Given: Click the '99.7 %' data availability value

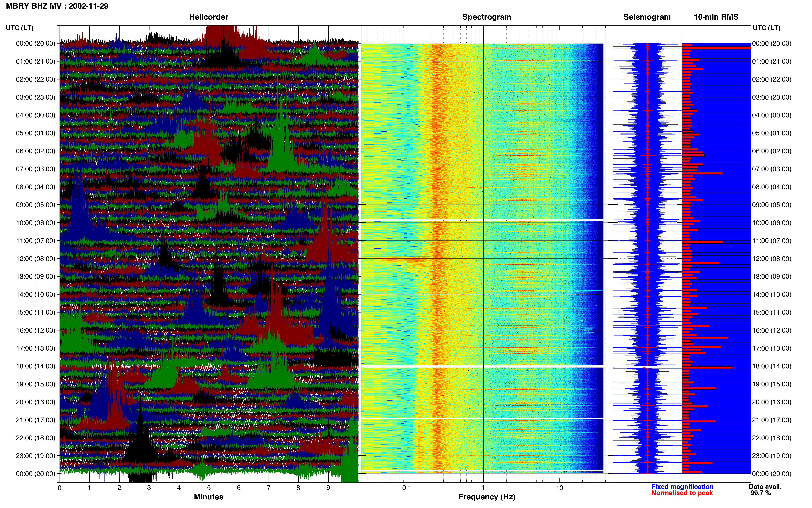Looking at the screenshot, I should point(761,493).
